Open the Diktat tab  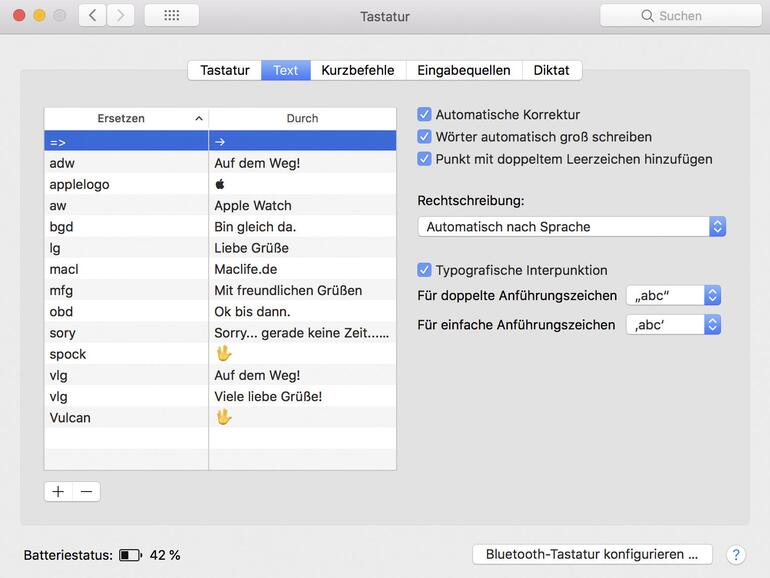(551, 70)
